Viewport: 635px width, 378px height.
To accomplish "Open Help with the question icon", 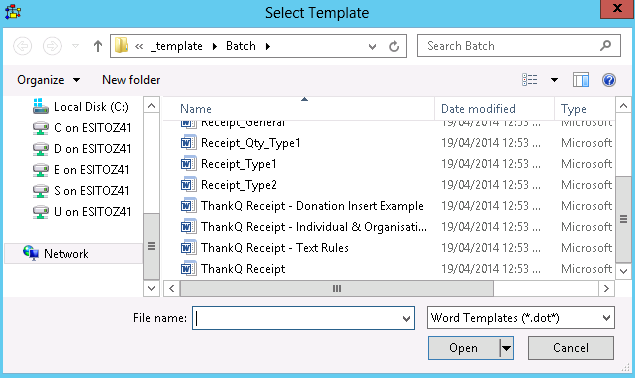I will point(609,80).
